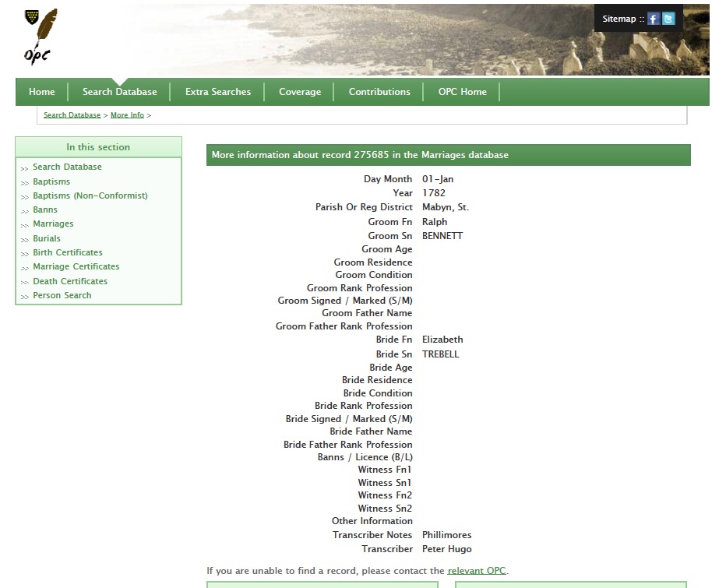The width and height of the screenshot is (726, 588).
Task: Select the Search Database nav tab
Action: pyautogui.click(x=119, y=92)
